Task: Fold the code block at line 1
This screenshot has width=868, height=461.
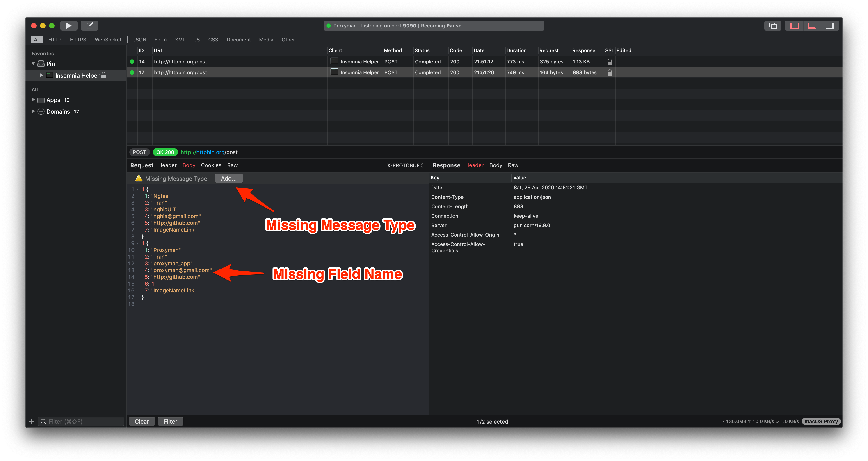Action: coord(137,190)
